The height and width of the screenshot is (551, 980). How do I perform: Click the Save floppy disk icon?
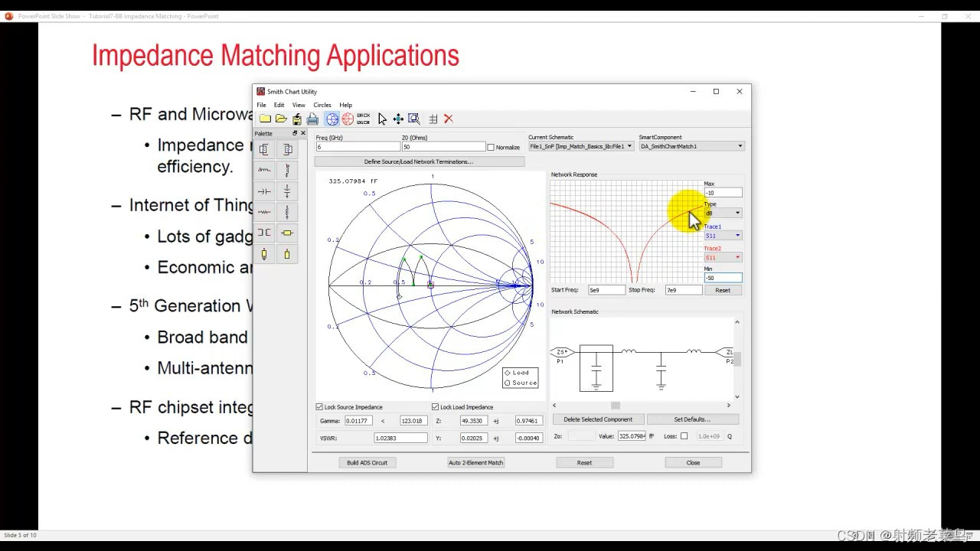297,119
